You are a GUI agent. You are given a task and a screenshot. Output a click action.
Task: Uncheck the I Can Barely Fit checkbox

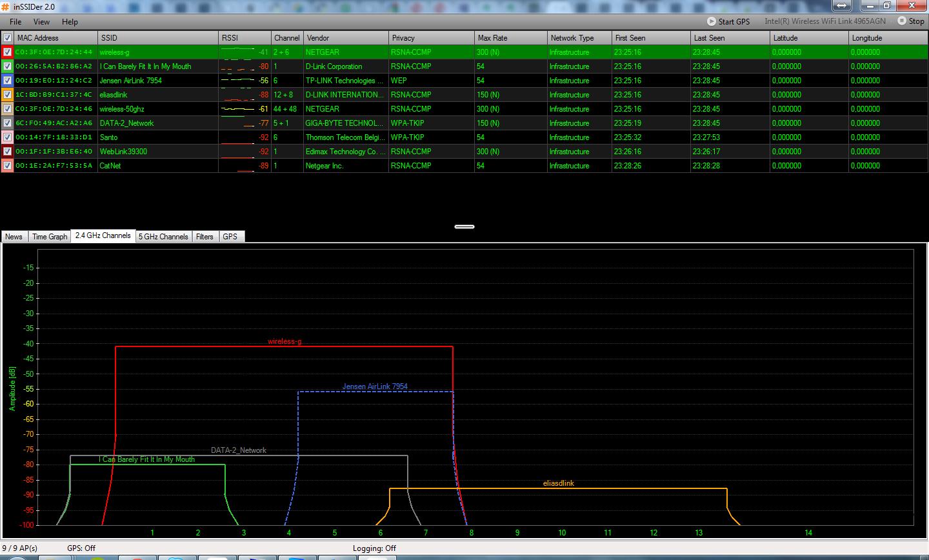[8, 66]
